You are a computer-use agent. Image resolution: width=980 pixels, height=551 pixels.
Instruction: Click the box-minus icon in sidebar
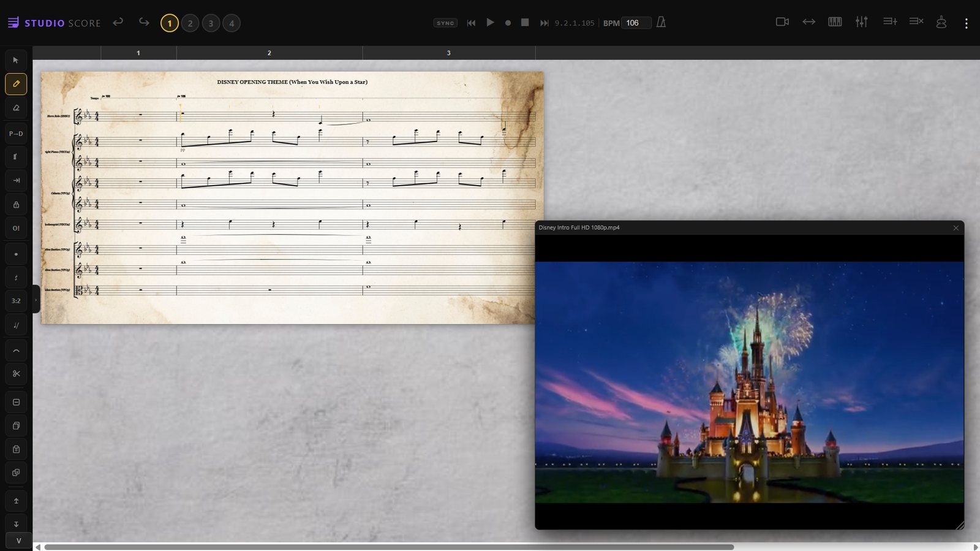pyautogui.click(x=16, y=402)
